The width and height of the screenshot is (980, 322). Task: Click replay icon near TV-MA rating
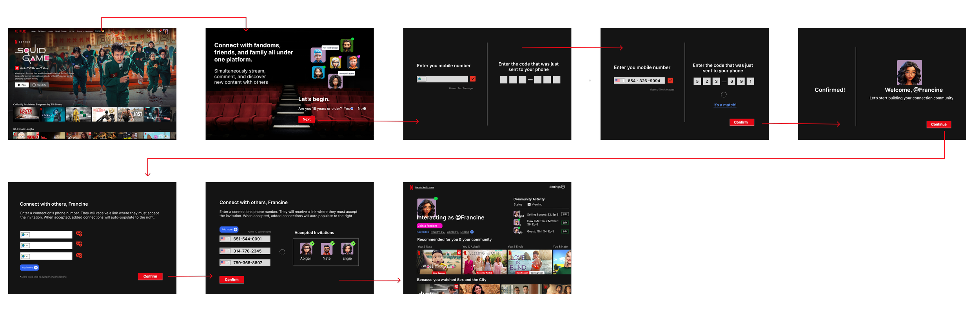(x=159, y=87)
